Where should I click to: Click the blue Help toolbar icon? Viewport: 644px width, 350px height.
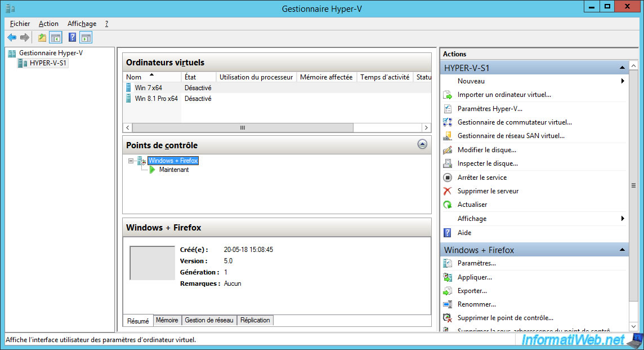click(72, 38)
